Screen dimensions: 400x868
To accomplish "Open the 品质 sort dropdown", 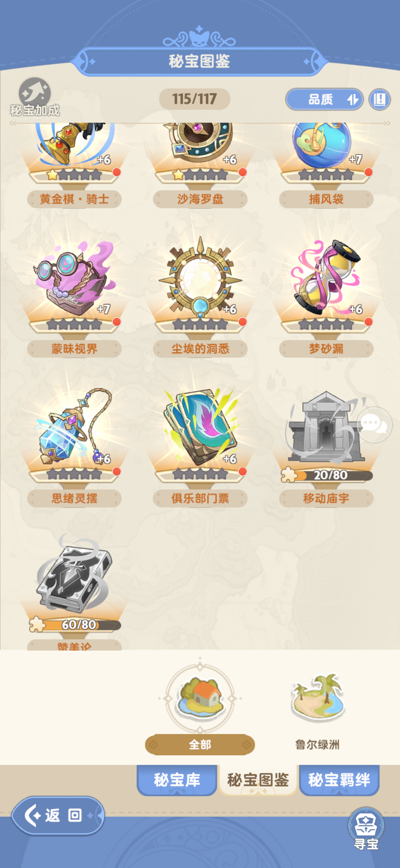I will click(x=324, y=99).
